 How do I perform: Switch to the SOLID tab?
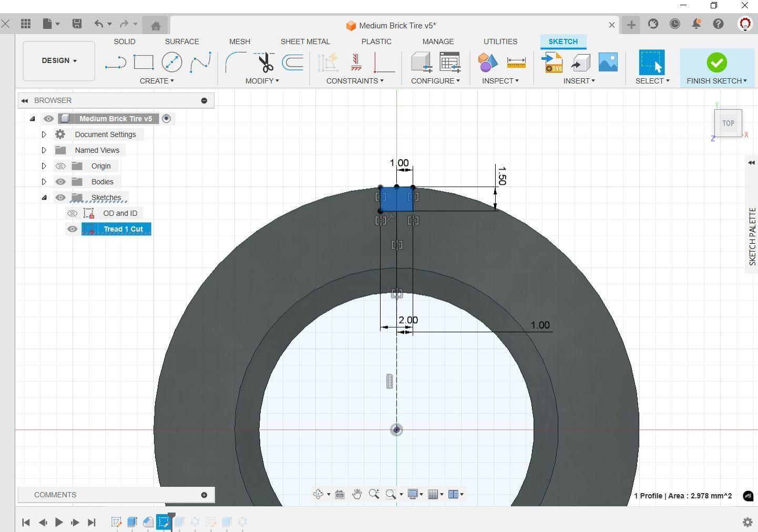pyautogui.click(x=125, y=41)
